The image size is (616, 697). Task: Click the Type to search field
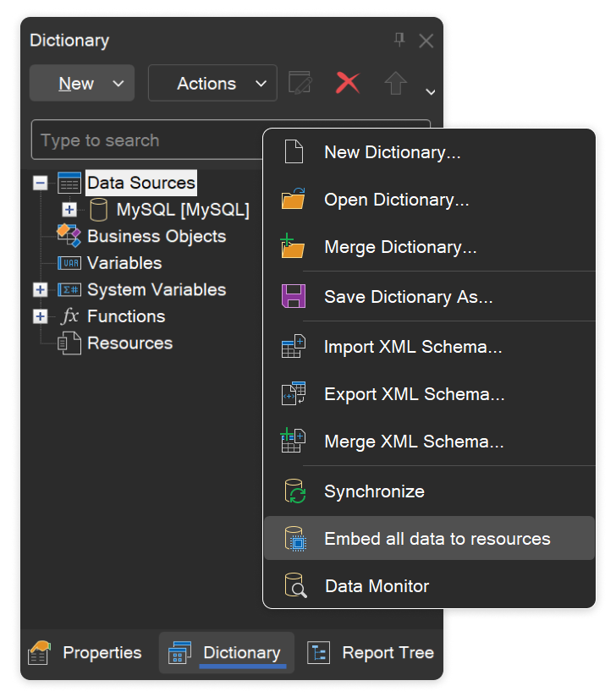click(x=146, y=140)
